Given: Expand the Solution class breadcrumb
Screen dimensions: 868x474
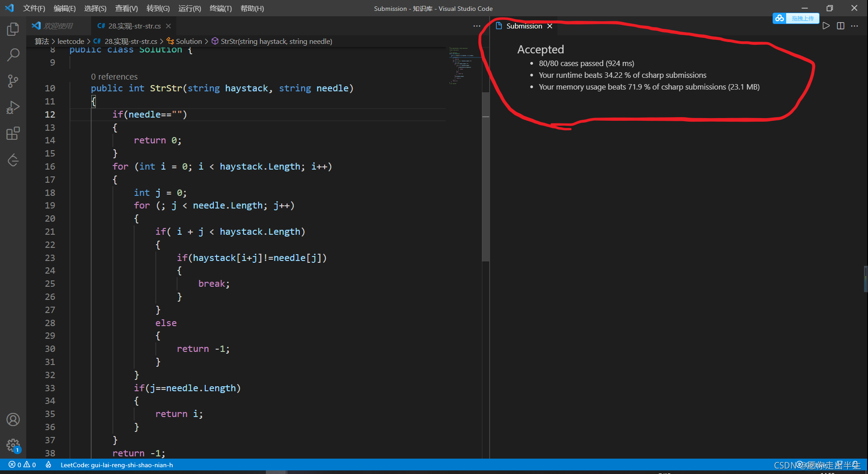Looking at the screenshot, I should pos(184,41).
